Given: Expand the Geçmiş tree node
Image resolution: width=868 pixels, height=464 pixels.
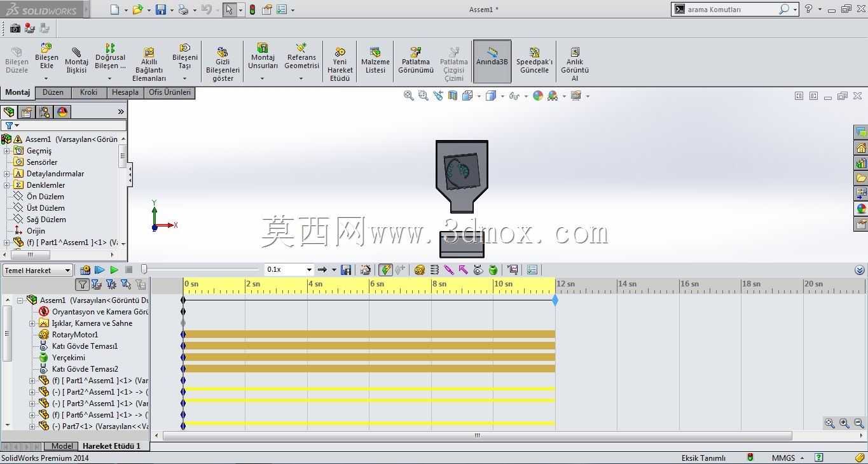Looking at the screenshot, I should tap(7, 151).
